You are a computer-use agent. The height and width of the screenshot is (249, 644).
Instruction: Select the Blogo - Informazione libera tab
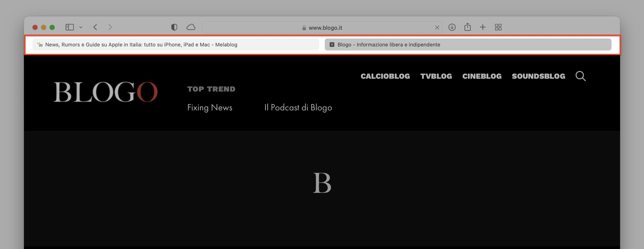[468, 44]
